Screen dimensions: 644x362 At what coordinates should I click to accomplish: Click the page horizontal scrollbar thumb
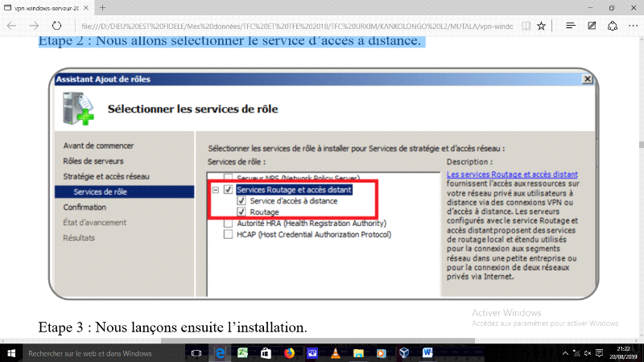click(317, 340)
